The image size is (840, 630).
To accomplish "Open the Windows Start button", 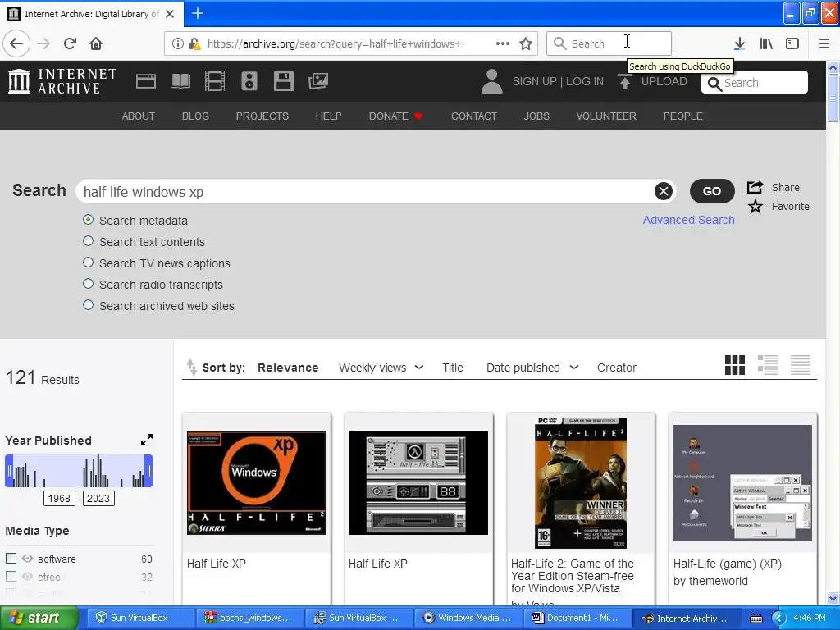I will click(x=39, y=619).
